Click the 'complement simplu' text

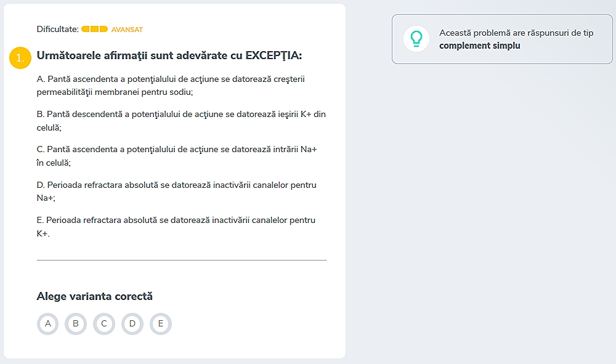pos(479,46)
